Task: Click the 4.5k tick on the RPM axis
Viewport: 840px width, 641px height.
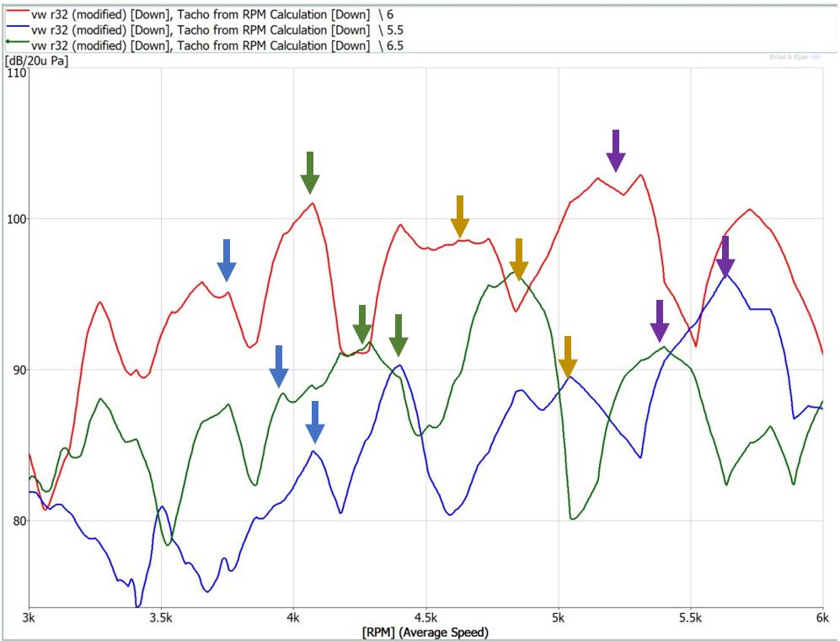Action: point(425,617)
